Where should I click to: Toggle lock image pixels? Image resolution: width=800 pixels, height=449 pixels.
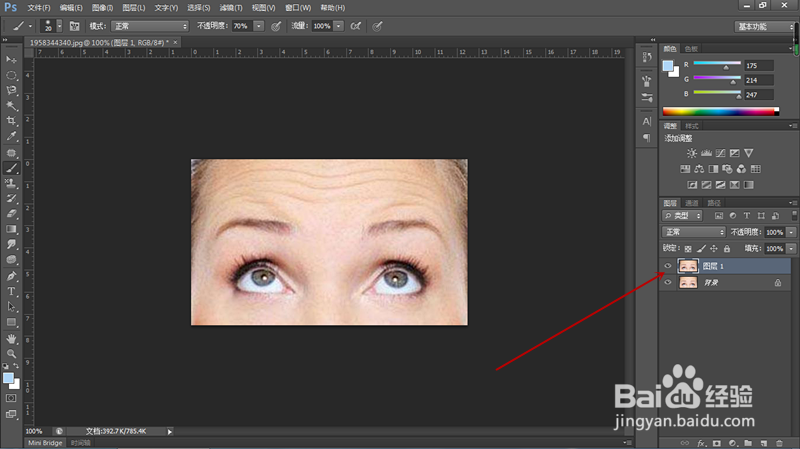click(701, 248)
